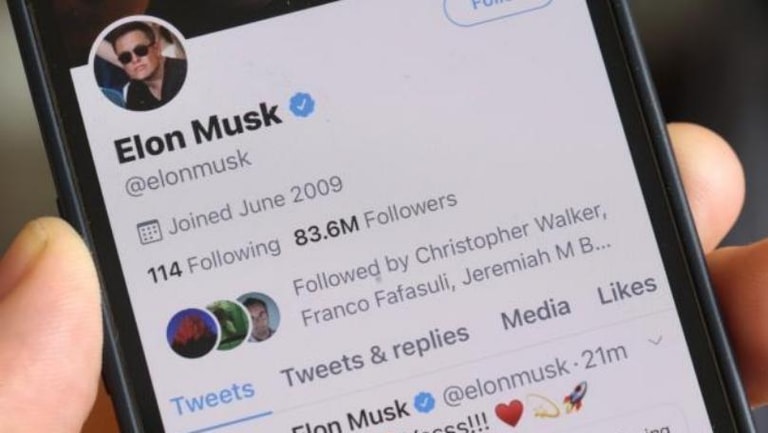This screenshot has height=433, width=768.
Task: Switch to the Tweets tab
Action: click(x=212, y=398)
